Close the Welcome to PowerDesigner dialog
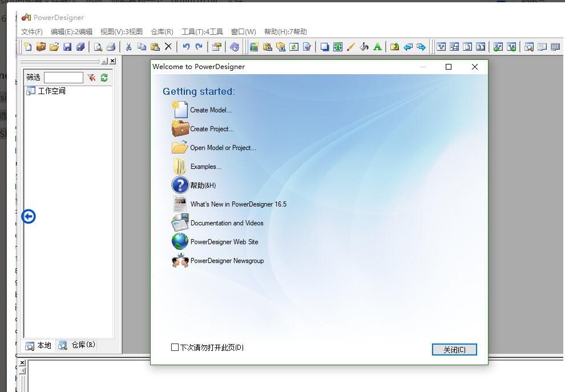565x392 pixels. coord(475,67)
